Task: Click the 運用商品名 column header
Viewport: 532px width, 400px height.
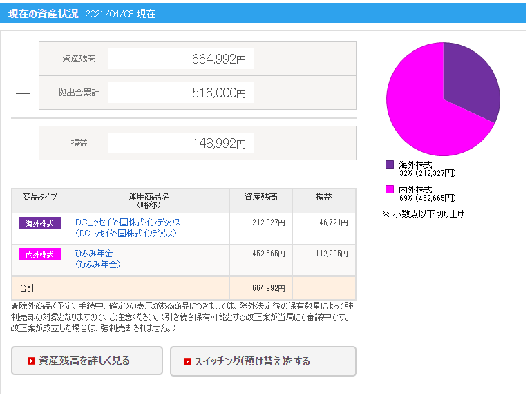Action: pyautogui.click(x=149, y=200)
